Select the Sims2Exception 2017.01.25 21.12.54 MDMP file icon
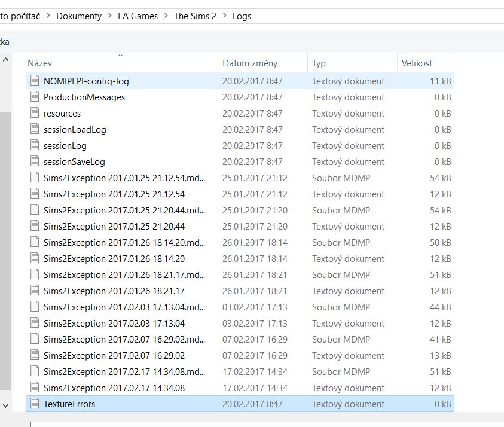Screen dimensions: 504x427 tap(34, 178)
